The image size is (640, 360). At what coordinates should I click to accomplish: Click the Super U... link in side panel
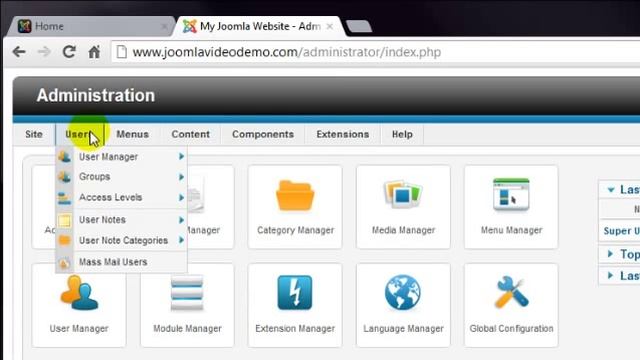tap(622, 231)
